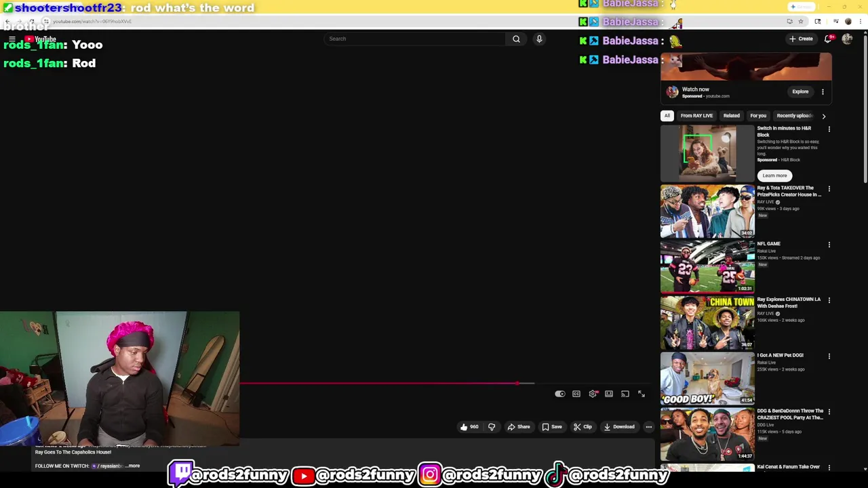This screenshot has width=868, height=488.
Task: Dislike the video
Action: pos(492,427)
